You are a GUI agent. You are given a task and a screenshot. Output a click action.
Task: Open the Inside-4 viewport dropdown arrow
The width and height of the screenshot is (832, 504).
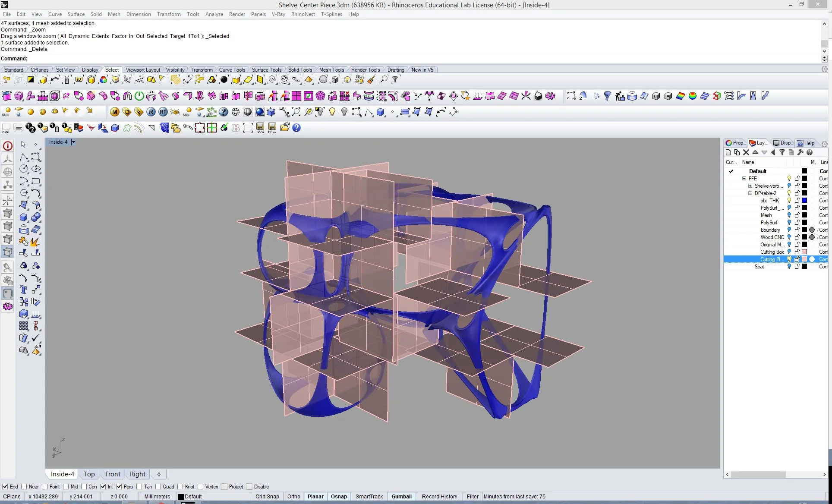(73, 142)
